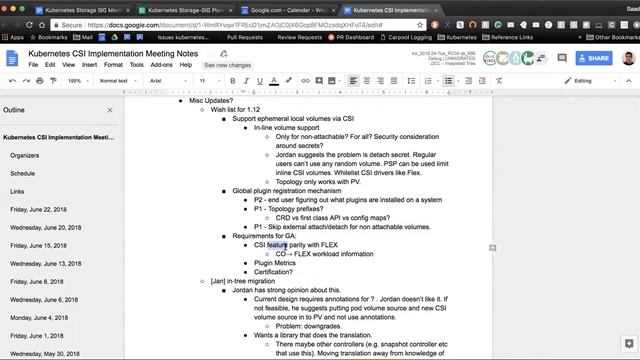Switch to Kubernetes Storage-SIG Planning browser tab
The image size is (640, 360).
186,10
